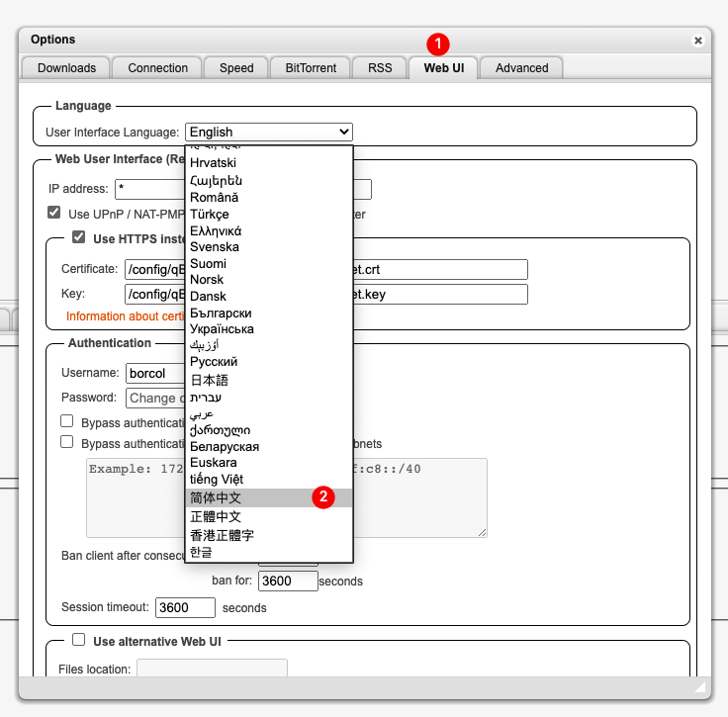The height and width of the screenshot is (717, 728).
Task: Select Հայերեն language option
Action: 269,181
